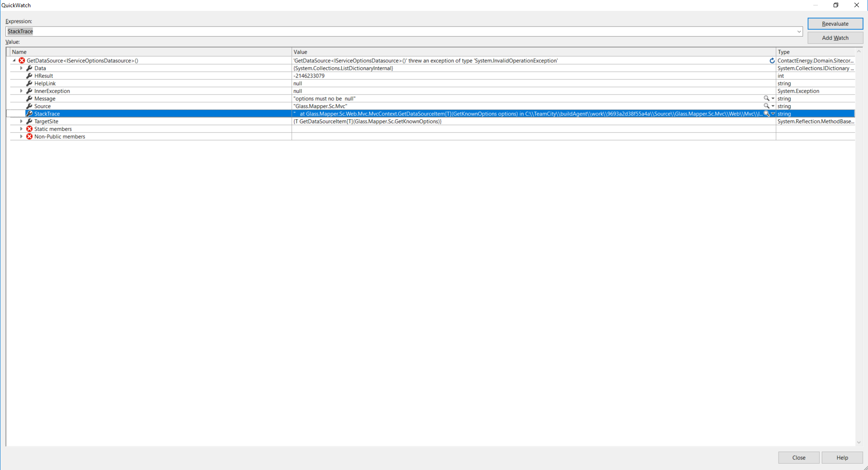Expand the Non-Public members node
868x470 pixels.
[21, 136]
